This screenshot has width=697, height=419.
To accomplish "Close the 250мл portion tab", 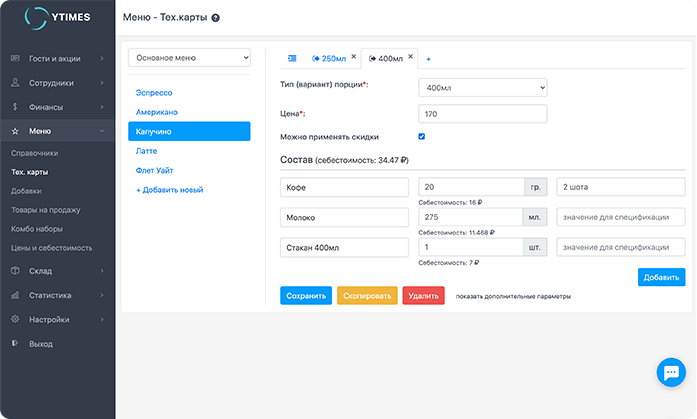I will tap(353, 56).
